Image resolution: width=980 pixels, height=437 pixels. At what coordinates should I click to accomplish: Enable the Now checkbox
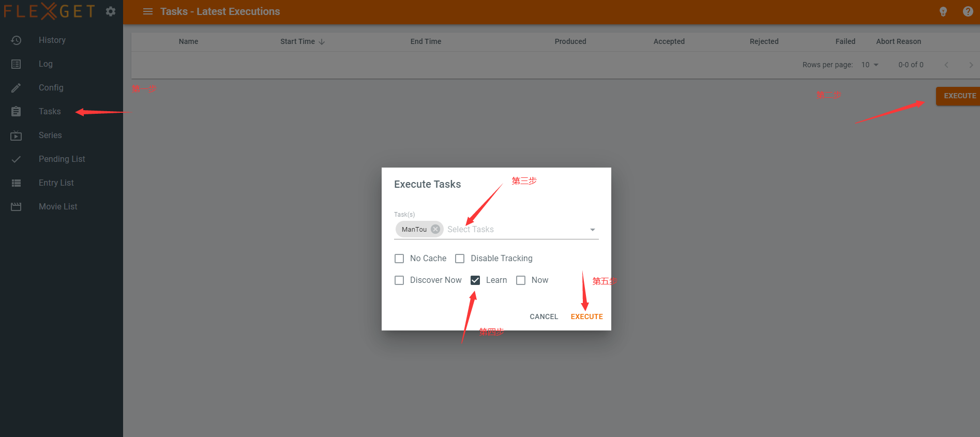click(x=521, y=280)
